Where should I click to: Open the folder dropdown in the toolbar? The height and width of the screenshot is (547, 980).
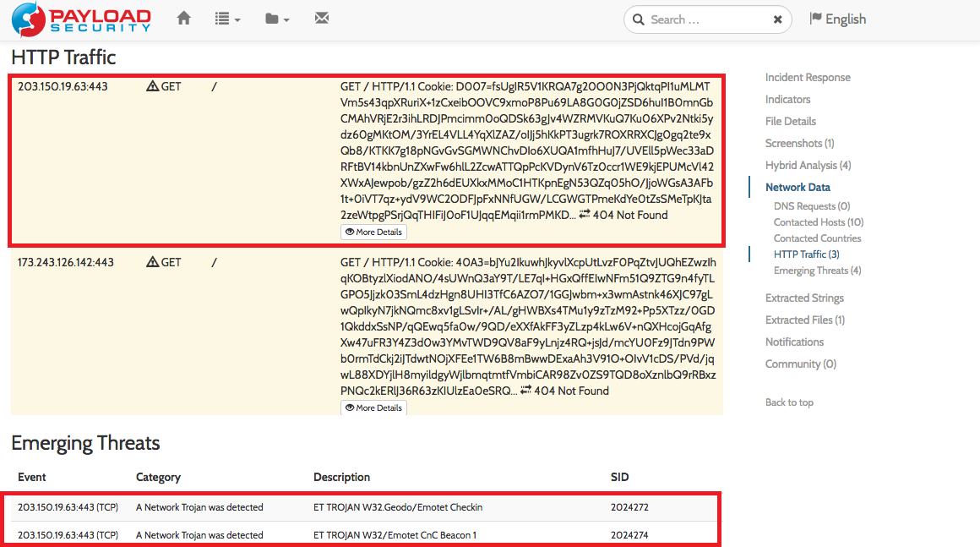pos(275,17)
